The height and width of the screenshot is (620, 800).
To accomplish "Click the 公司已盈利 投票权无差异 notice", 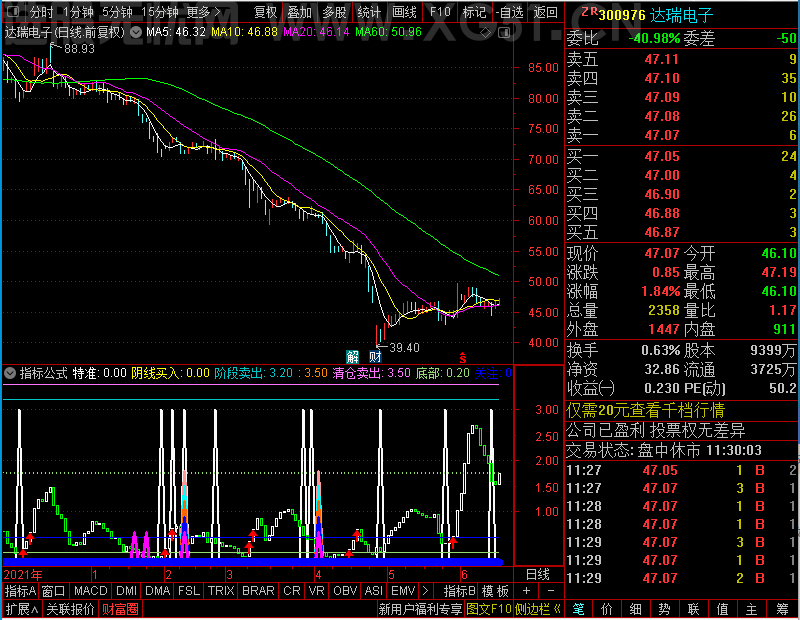I will [x=656, y=431].
